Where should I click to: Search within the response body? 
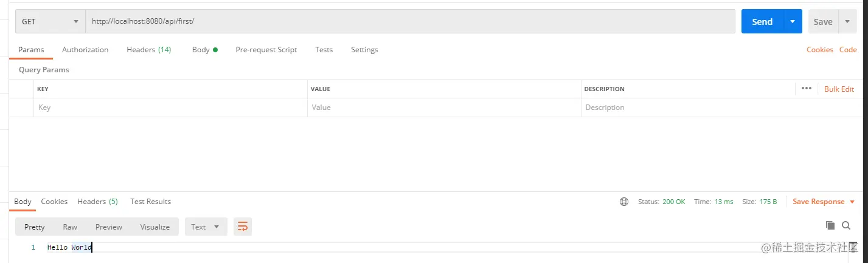(x=846, y=225)
